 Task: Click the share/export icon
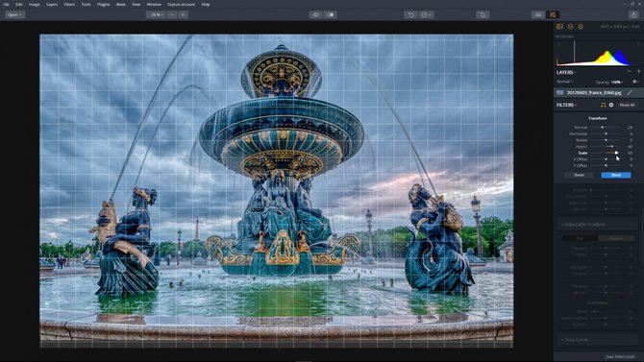tap(633, 14)
